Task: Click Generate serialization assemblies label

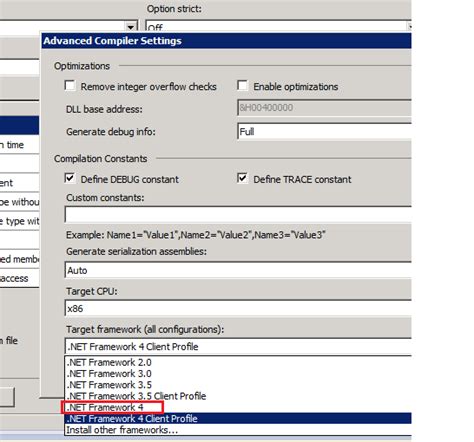Action: [x=136, y=251]
